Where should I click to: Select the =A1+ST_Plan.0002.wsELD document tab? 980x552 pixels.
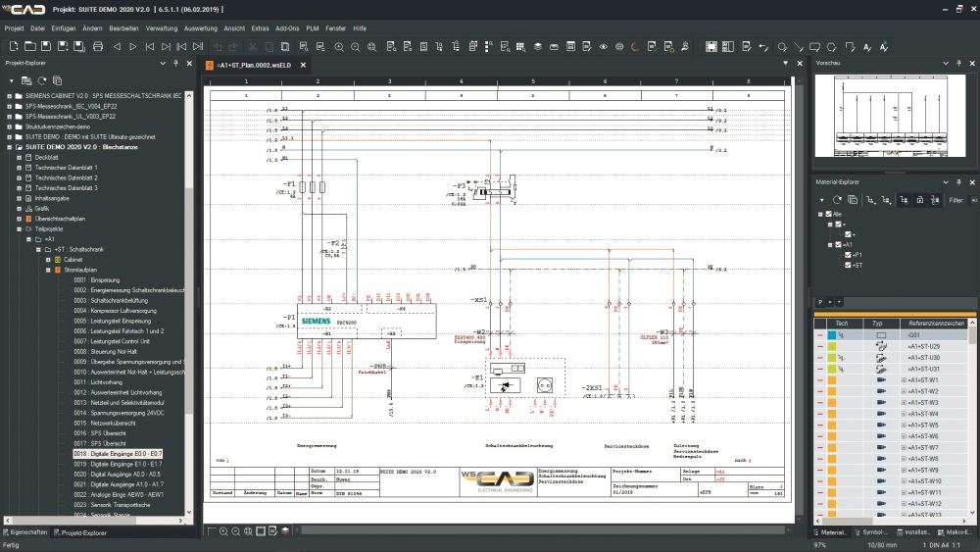[255, 65]
